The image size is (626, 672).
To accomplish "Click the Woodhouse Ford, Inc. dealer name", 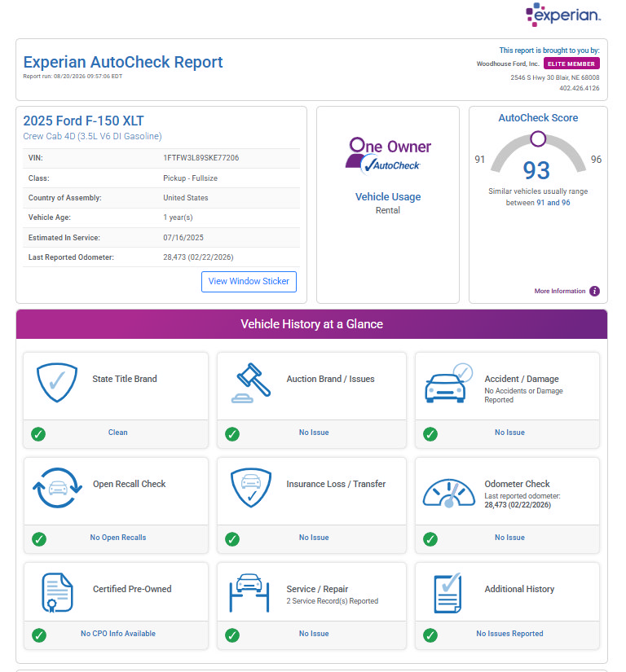I will tap(508, 64).
